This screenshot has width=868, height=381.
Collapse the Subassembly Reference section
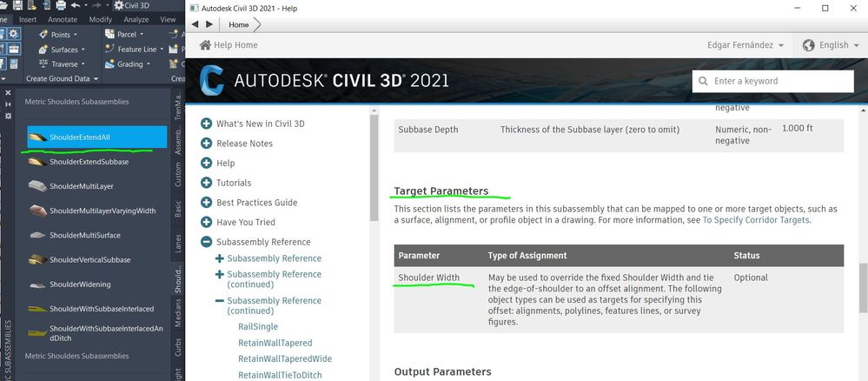(207, 242)
